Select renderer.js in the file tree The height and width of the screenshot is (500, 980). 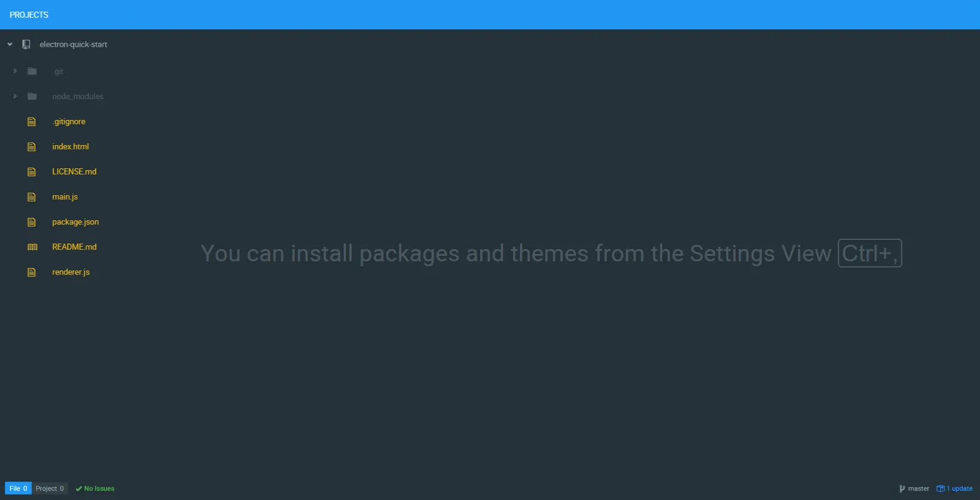point(70,272)
